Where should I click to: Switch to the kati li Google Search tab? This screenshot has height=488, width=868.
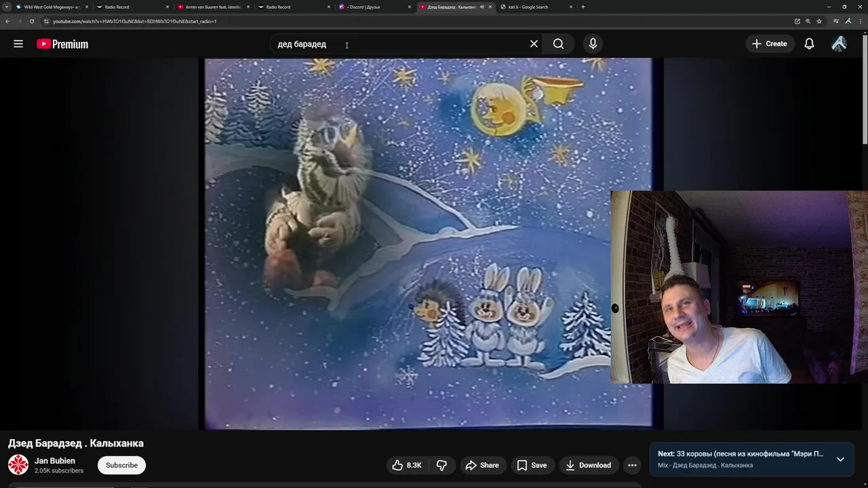click(x=536, y=7)
